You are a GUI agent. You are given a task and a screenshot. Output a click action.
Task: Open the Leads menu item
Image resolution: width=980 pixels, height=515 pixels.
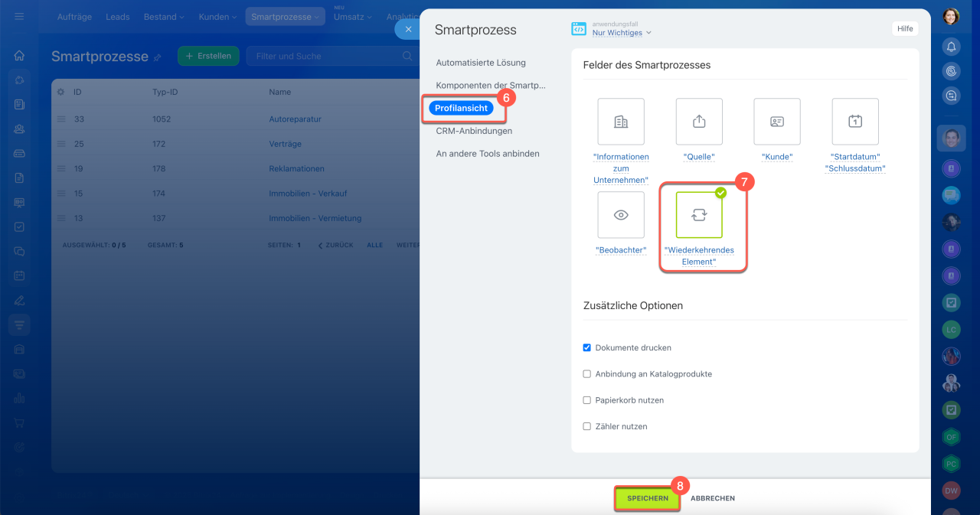tap(118, 17)
